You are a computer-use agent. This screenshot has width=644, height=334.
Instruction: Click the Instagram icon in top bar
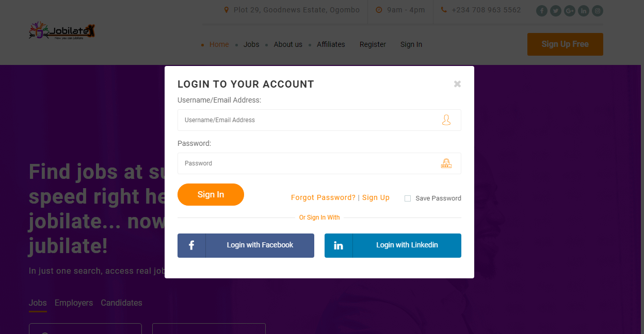(598, 11)
